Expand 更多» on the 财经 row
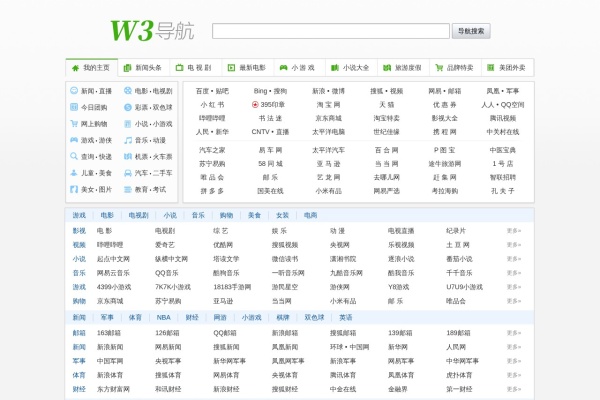 click(x=514, y=389)
